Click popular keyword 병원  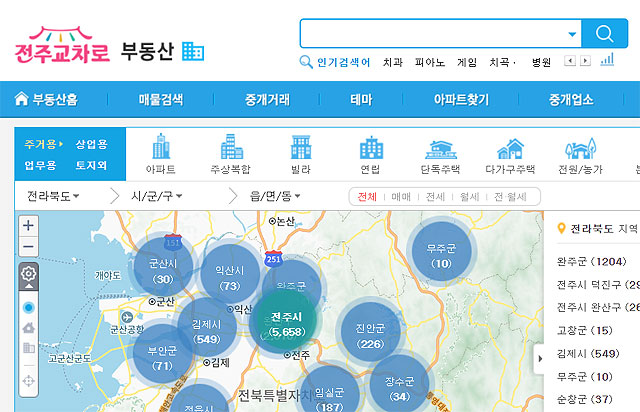point(541,62)
